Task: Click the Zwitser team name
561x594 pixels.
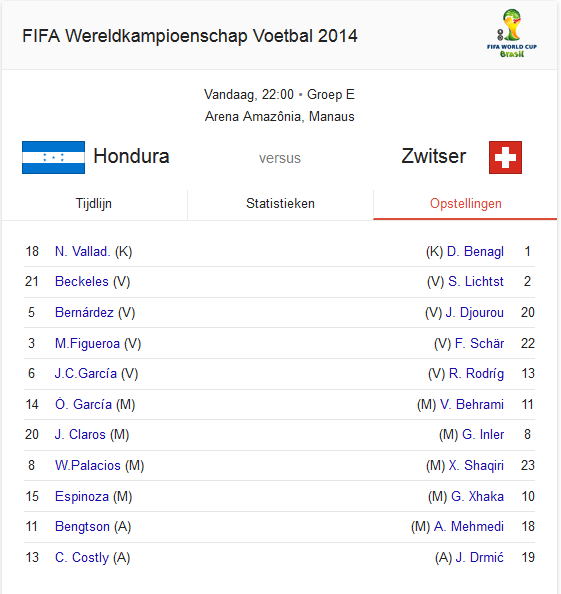Action: pyautogui.click(x=433, y=156)
